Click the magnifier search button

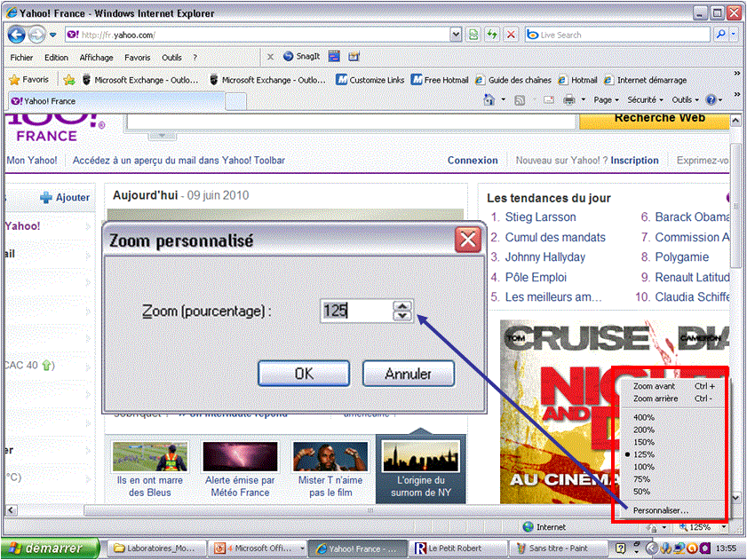point(721,35)
